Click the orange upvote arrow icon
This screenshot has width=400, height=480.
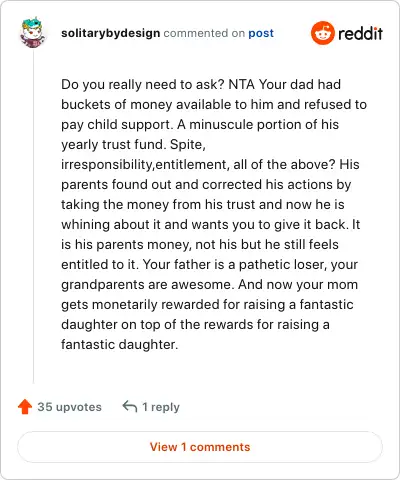click(25, 407)
